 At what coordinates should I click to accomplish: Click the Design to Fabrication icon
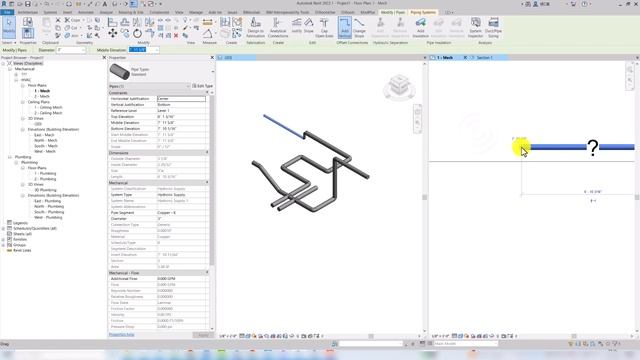(256, 27)
